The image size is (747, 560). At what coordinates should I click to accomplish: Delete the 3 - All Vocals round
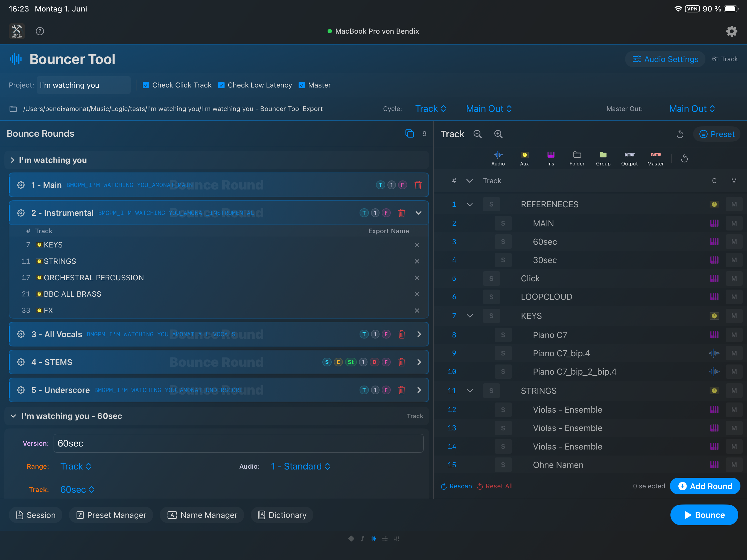click(402, 334)
